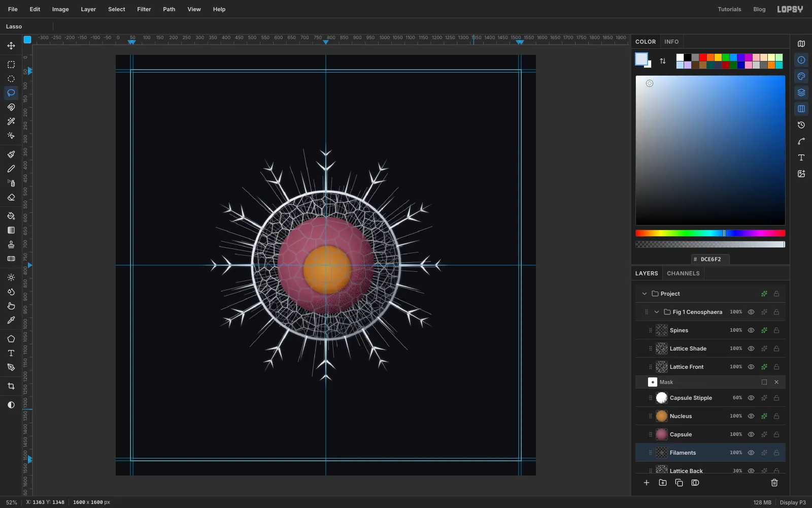Hide the Nucleus layer
Viewport: 812px width, 508px height.
[x=751, y=416]
